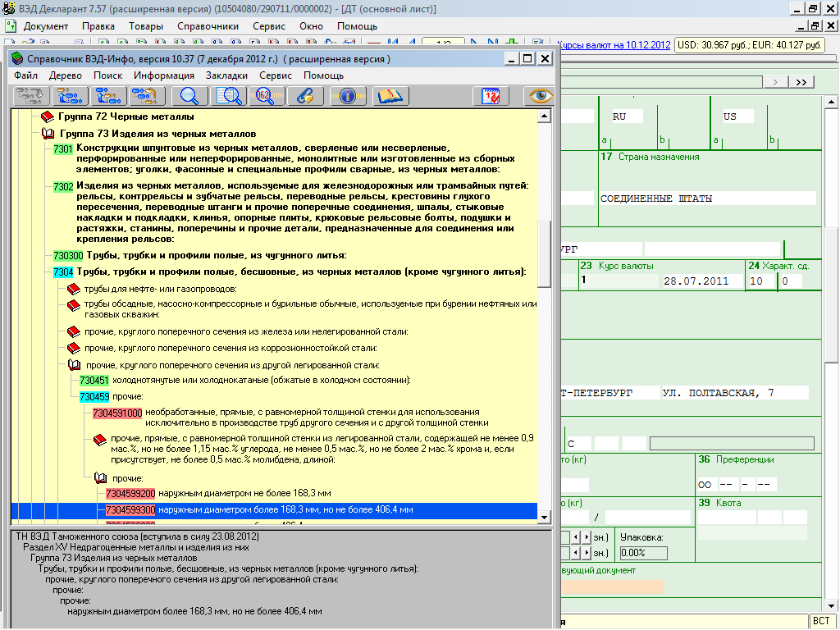Click the US country code field
Viewport: 840px width, 630px height.
(737, 116)
